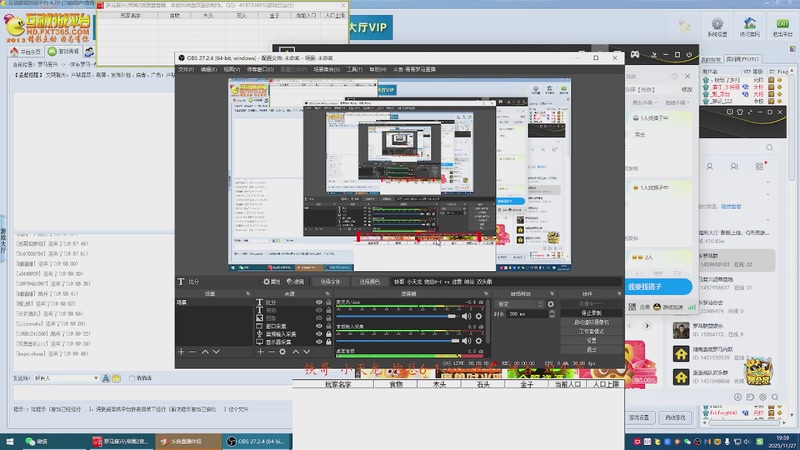Toggle lock on 音频输入采集 source
Image resolution: width=800 pixels, height=450 pixels.
click(x=329, y=334)
